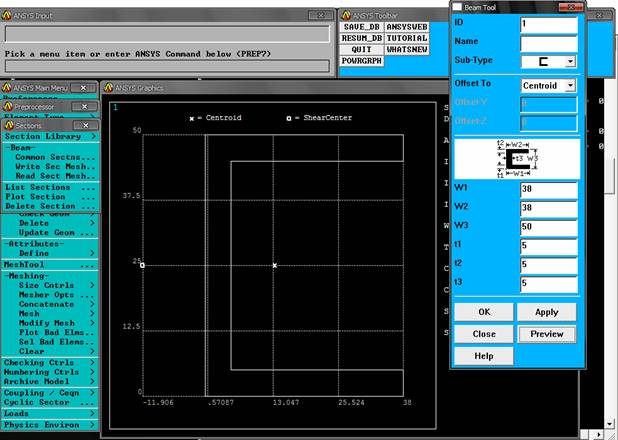Expand Physics Environ submenu
Screen dimensions: 618x440
pos(50,425)
